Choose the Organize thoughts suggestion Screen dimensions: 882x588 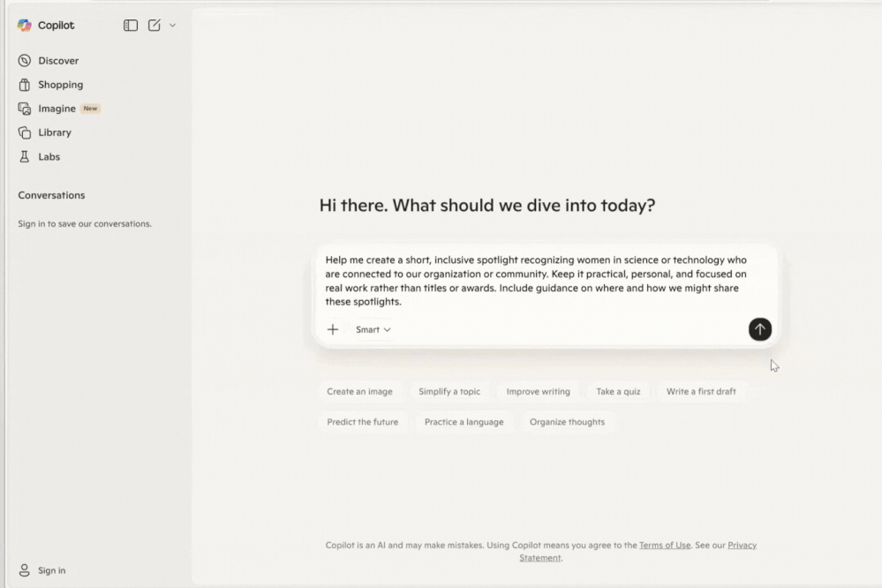pos(567,422)
